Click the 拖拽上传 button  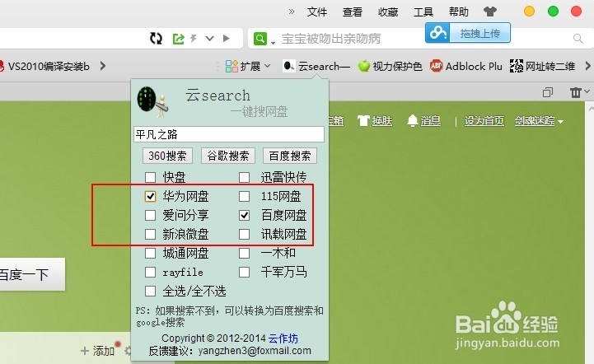coord(479,33)
